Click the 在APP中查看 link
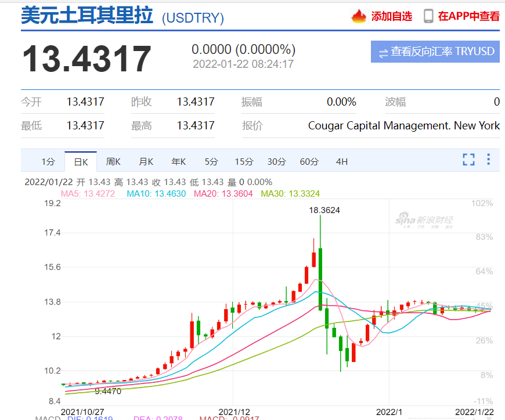Screen dimensions: 505x420 [x=468, y=16]
